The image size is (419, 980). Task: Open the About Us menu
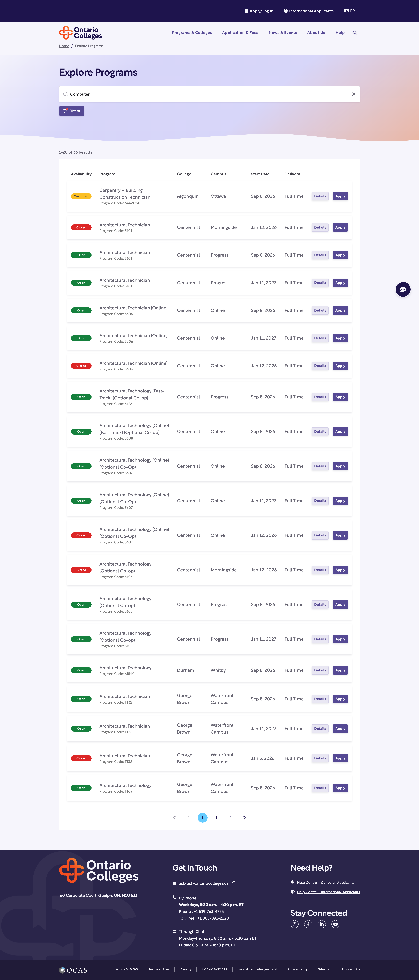click(x=316, y=33)
